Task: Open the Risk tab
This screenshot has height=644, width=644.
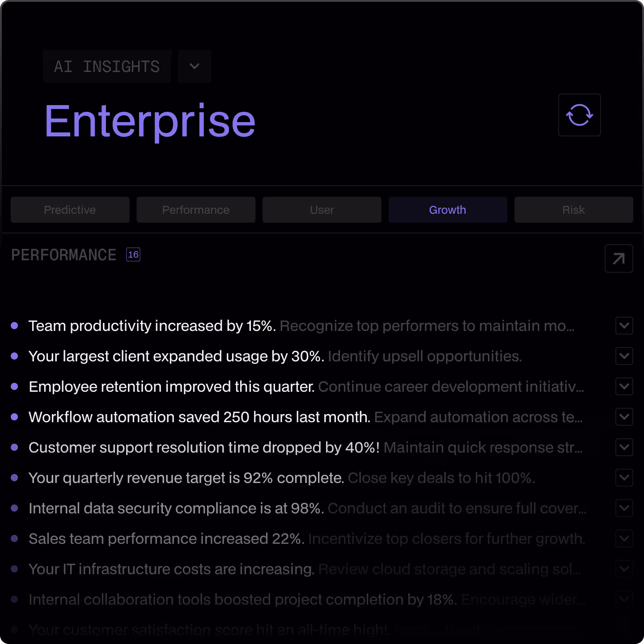Action: click(573, 210)
